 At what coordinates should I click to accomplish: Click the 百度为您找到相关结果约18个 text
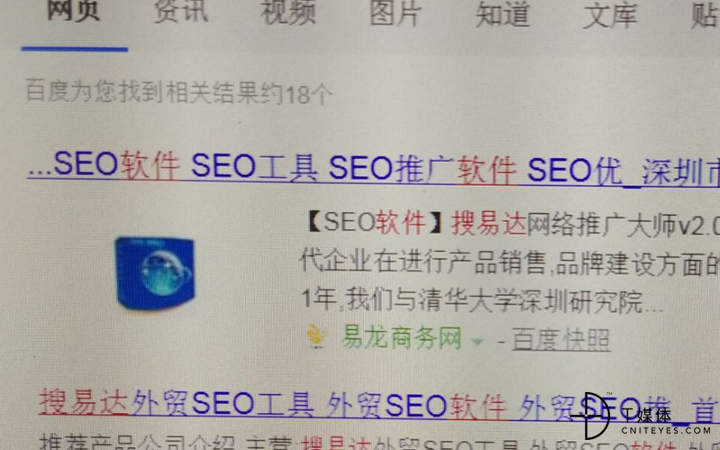[179, 92]
